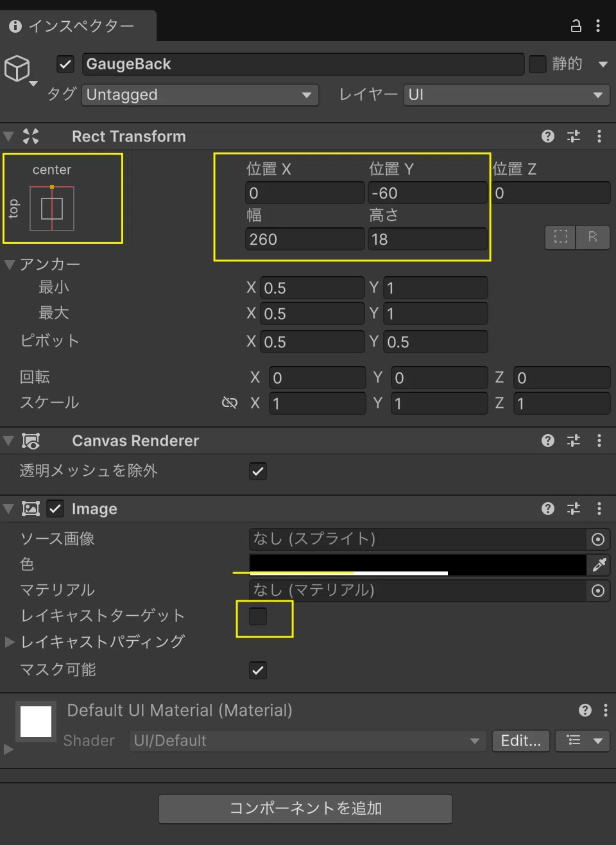
Task: Click the Image component icon
Action: (x=31, y=509)
